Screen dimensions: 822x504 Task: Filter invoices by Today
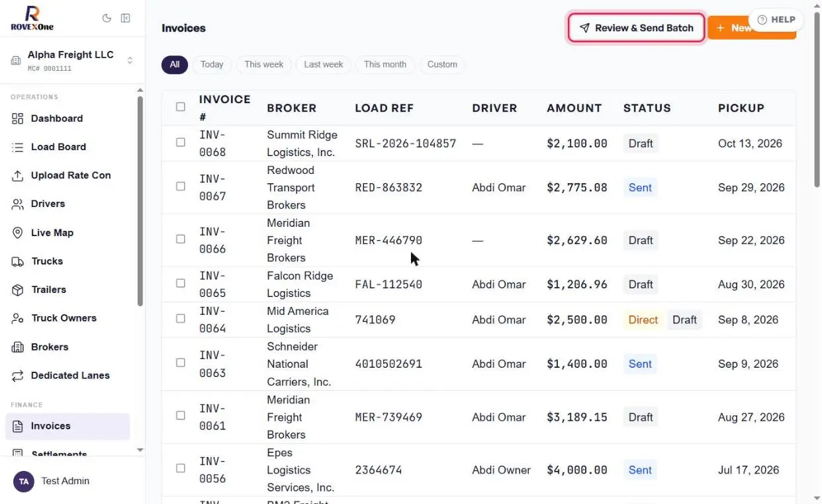pos(212,64)
